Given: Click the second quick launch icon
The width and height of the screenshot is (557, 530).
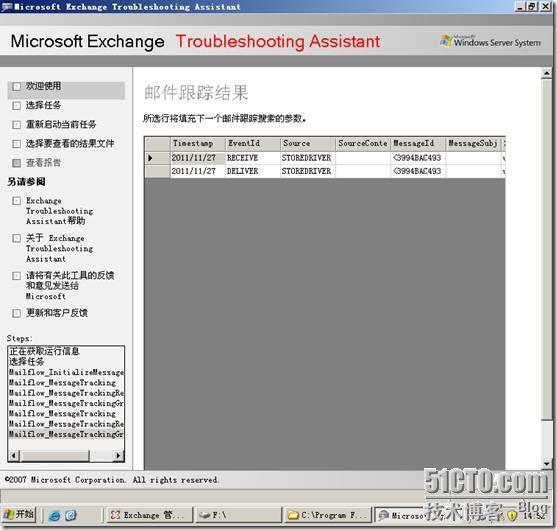Looking at the screenshot, I should click(70, 515).
